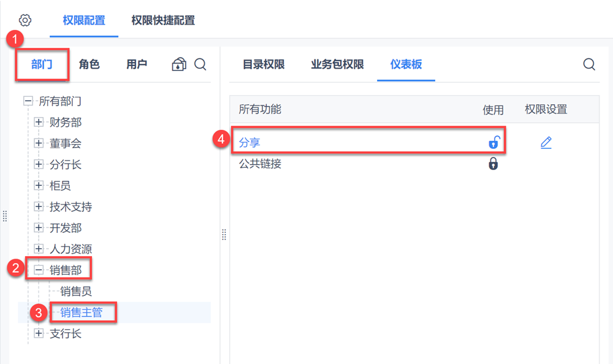The height and width of the screenshot is (364, 613).
Task: Collapse the 所有部门 tree node
Action: point(28,101)
